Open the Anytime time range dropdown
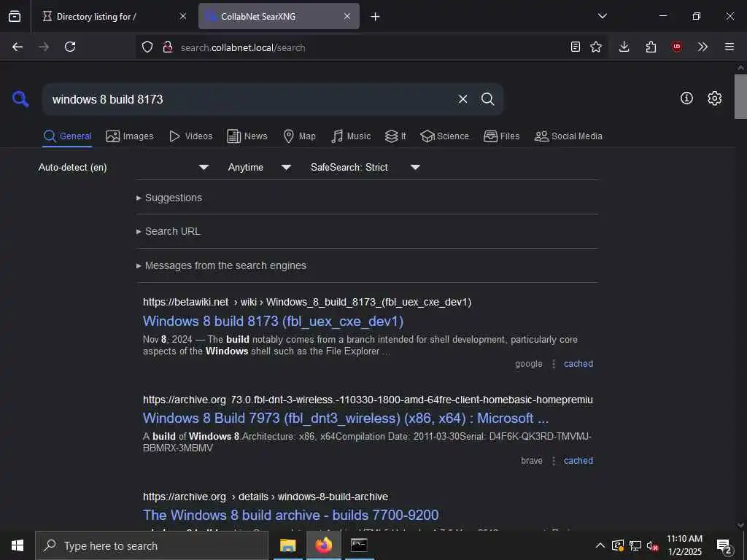 pos(259,167)
